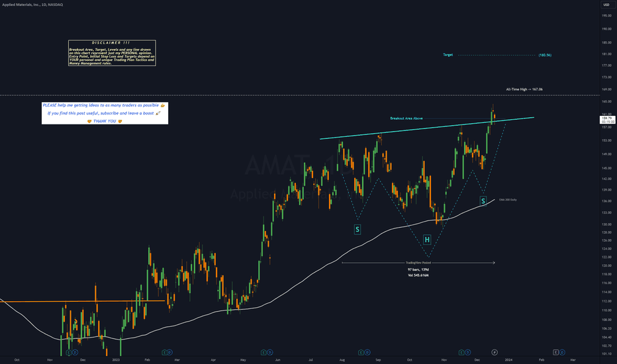
Task: Open the dividend D marker near Feb 2023
Action: pyautogui.click(x=170, y=352)
